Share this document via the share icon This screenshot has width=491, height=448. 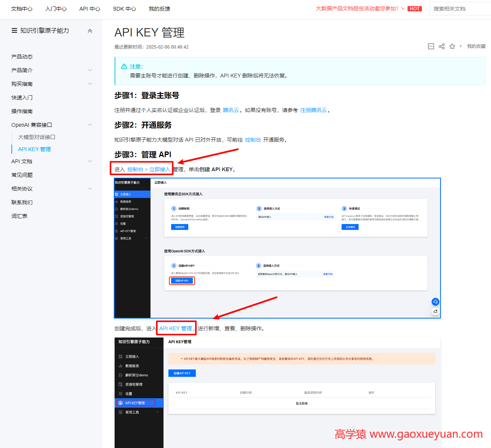click(x=441, y=46)
